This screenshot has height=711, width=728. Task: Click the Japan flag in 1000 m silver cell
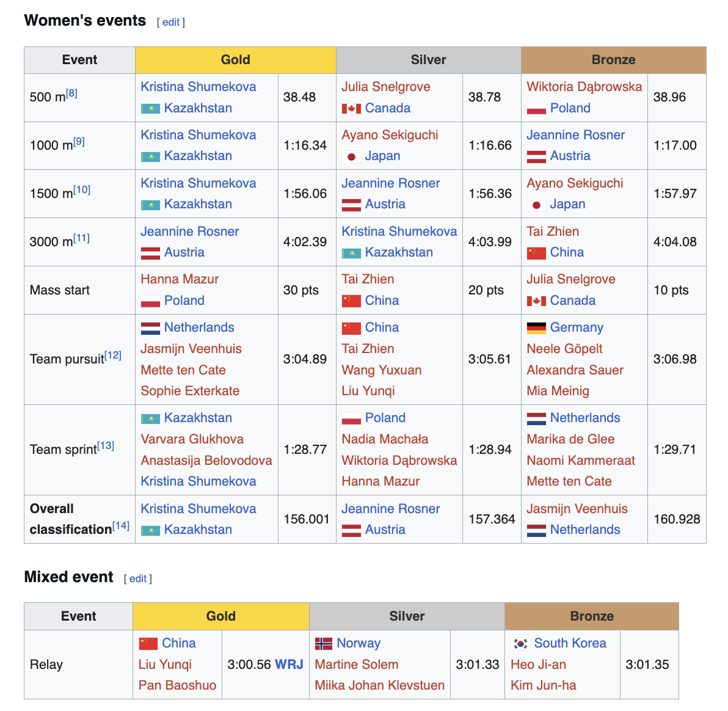[351, 156]
